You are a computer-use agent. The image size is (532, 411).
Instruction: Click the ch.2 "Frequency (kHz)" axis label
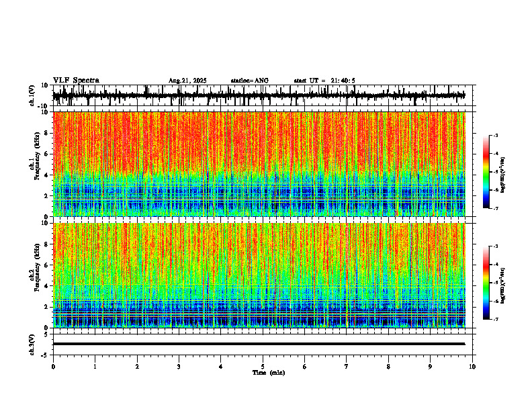[36, 267]
